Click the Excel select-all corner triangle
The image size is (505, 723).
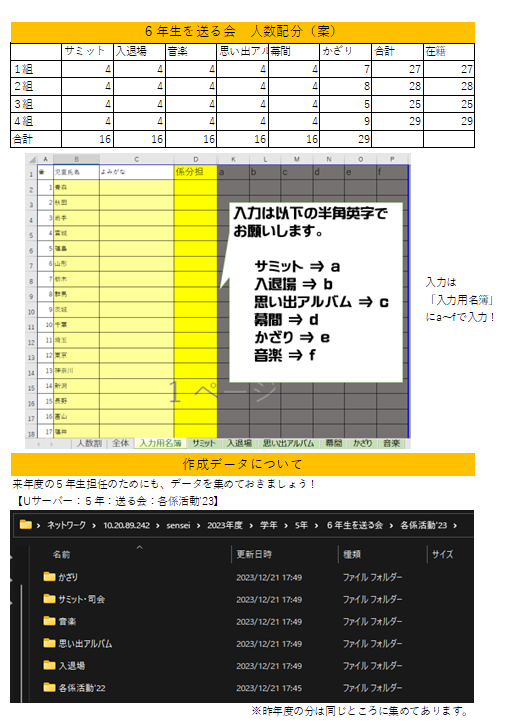tap(32, 160)
